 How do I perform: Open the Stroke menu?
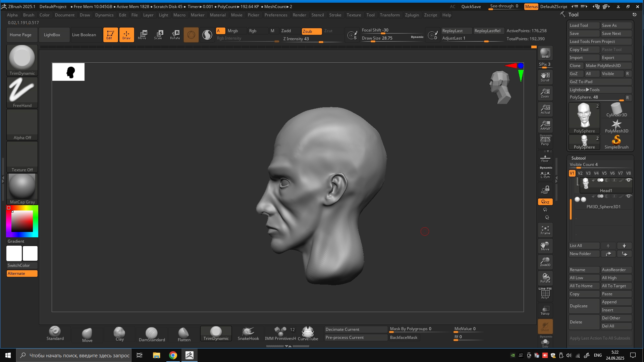(335, 15)
